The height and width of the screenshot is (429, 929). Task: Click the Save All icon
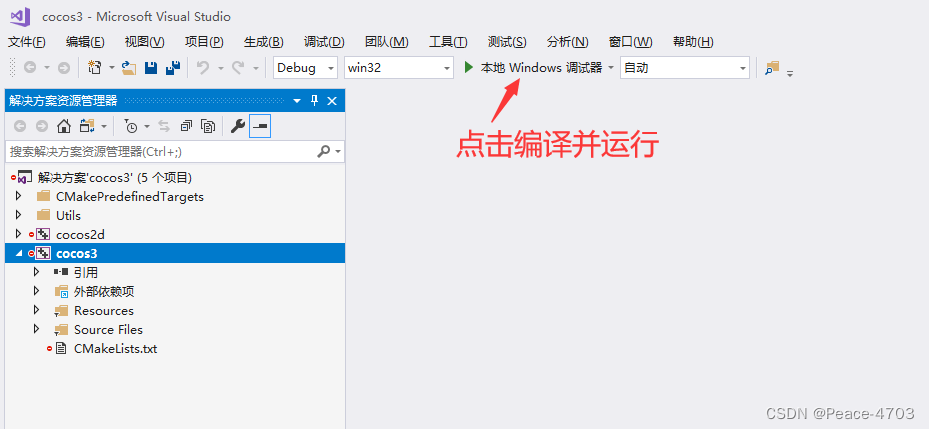click(x=172, y=68)
